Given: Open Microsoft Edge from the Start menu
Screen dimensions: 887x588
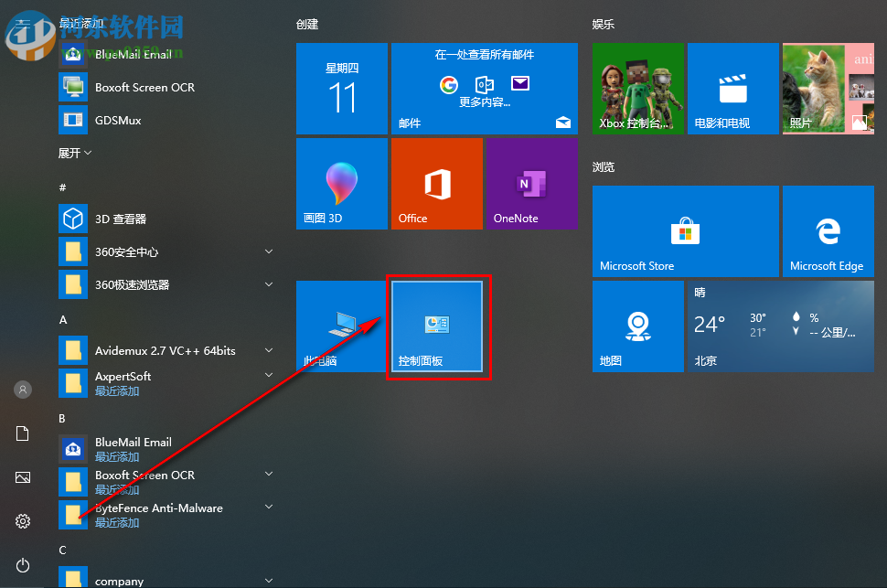Looking at the screenshot, I should click(827, 230).
